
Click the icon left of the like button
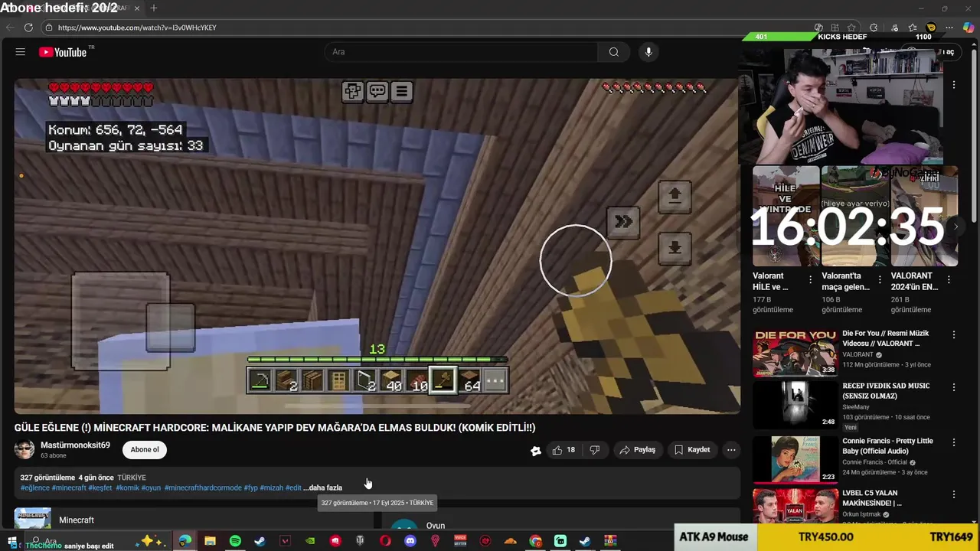click(536, 451)
